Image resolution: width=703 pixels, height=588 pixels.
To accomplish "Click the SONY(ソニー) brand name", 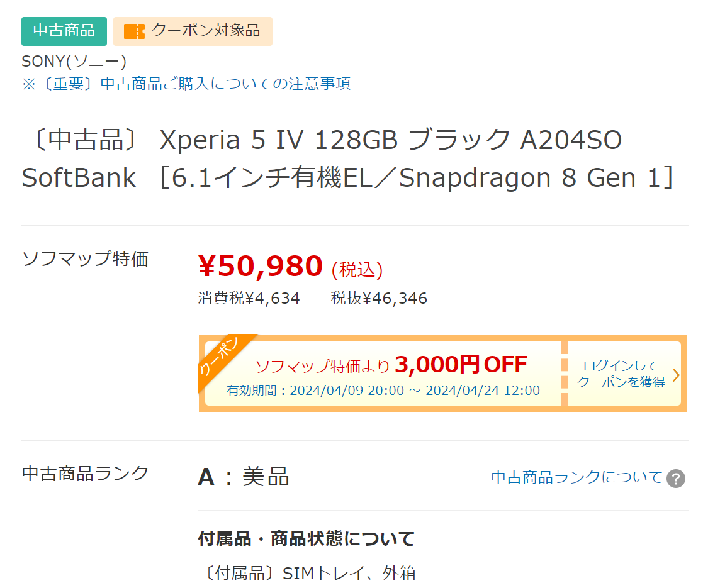I will tap(74, 62).
